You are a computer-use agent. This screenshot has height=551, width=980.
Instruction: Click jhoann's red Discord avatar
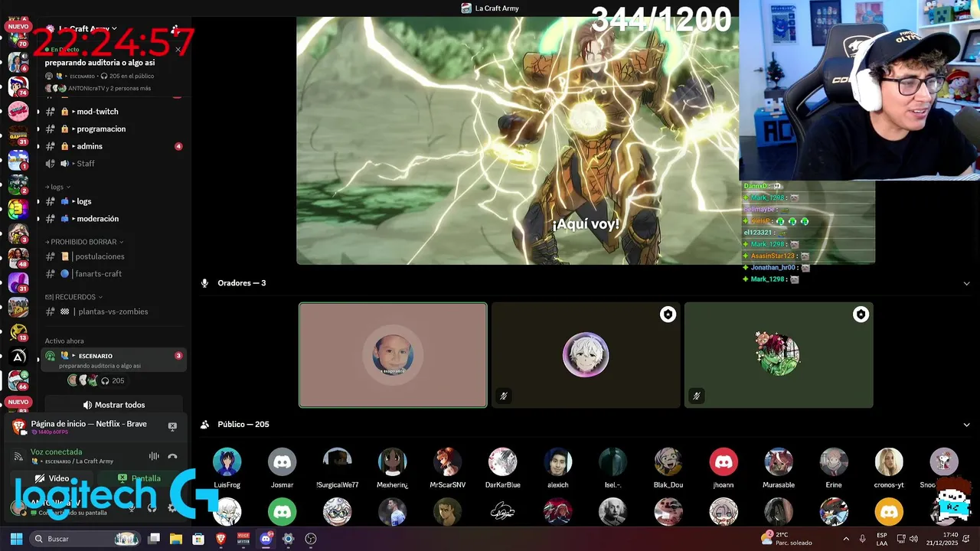(723, 461)
